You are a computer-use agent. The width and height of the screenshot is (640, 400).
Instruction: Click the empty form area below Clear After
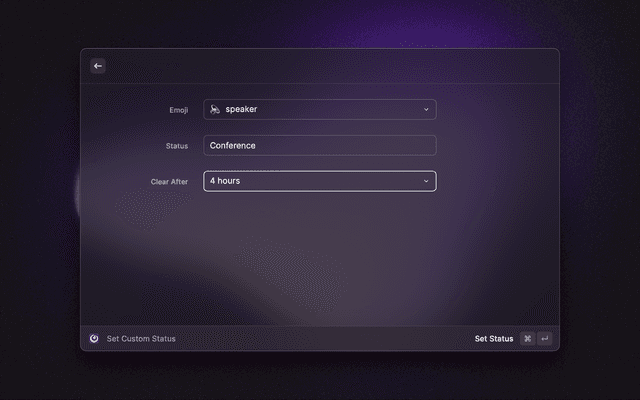[320, 260]
